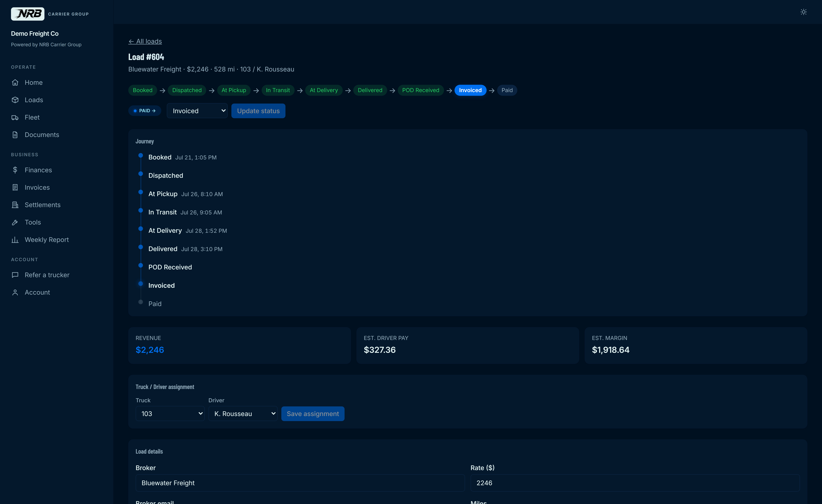This screenshot has width=822, height=504.
Task: Click the Account person icon
Action: (x=15, y=293)
